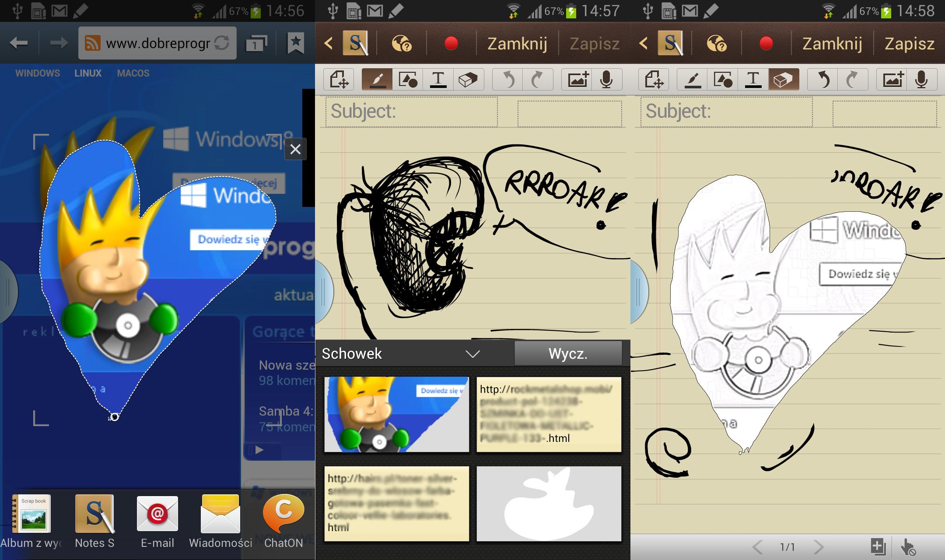Open the WINDOWS tab on the website

click(38, 73)
